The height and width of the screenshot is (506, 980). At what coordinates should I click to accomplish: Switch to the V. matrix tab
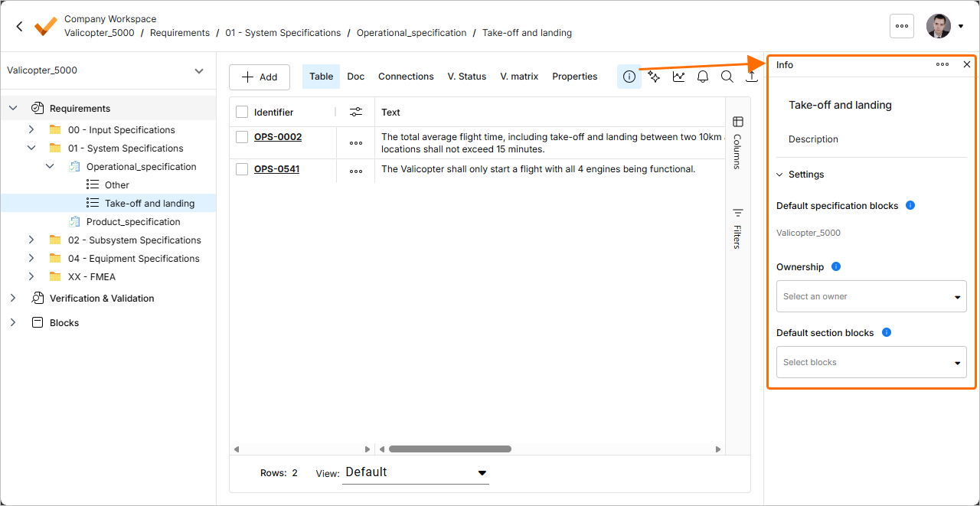pos(519,77)
